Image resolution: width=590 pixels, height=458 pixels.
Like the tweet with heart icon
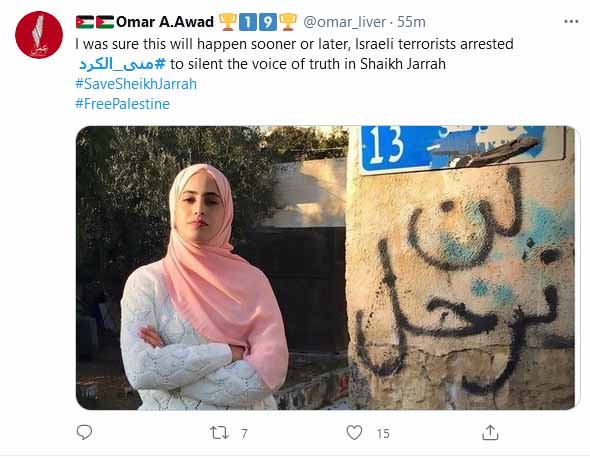(354, 432)
